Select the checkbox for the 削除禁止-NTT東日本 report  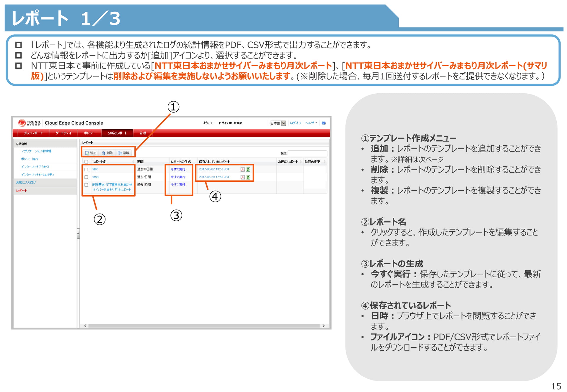click(86, 185)
